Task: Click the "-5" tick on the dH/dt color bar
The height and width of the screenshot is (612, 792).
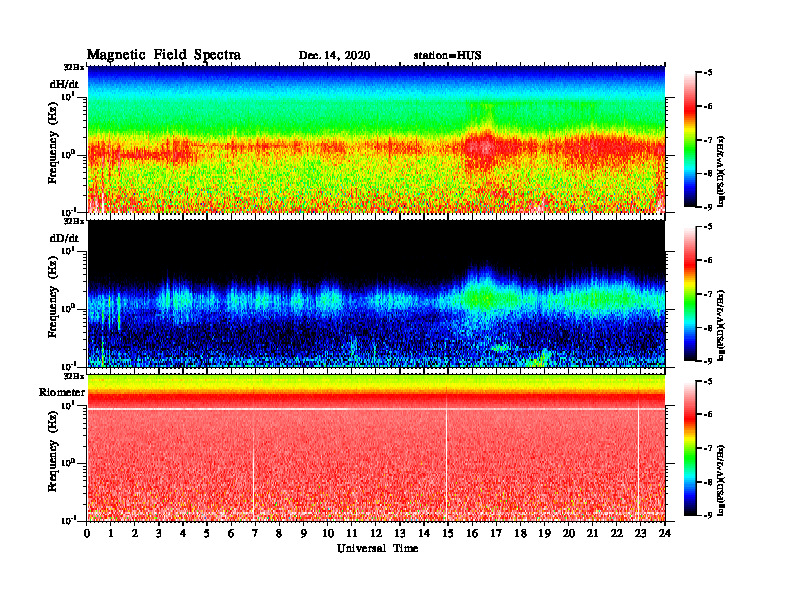Action: tap(708, 73)
